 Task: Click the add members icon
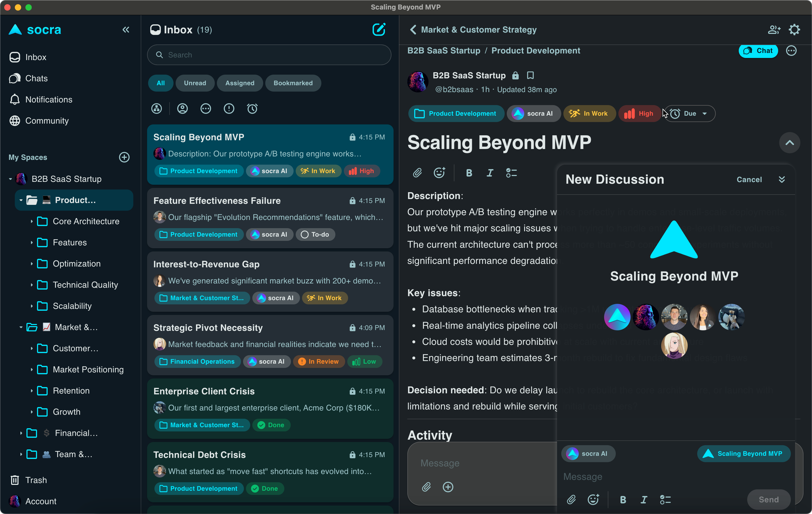tap(774, 30)
